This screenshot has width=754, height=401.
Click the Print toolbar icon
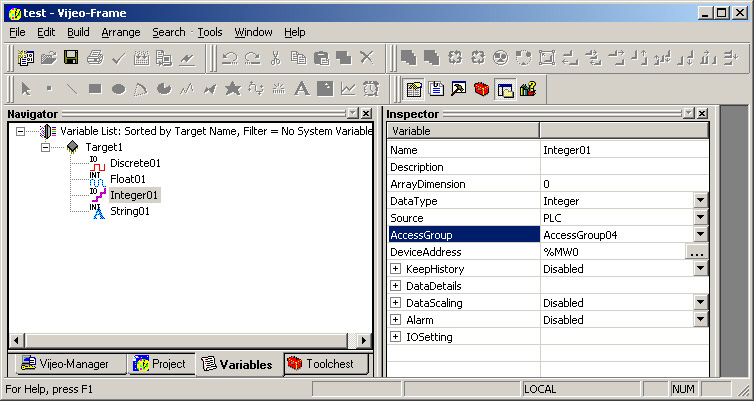tap(95, 58)
